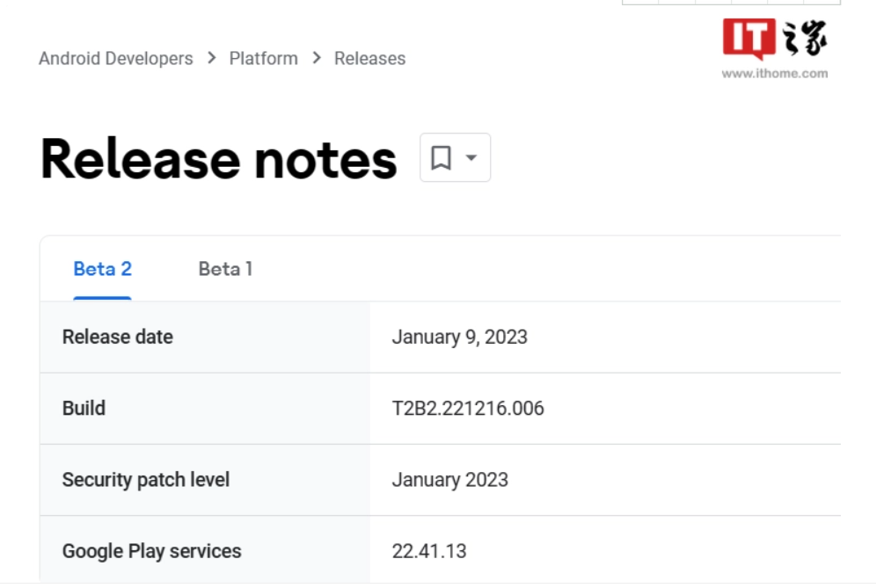The image size is (876, 588).
Task: Open the Releases breadcrumb link
Action: [x=370, y=58]
